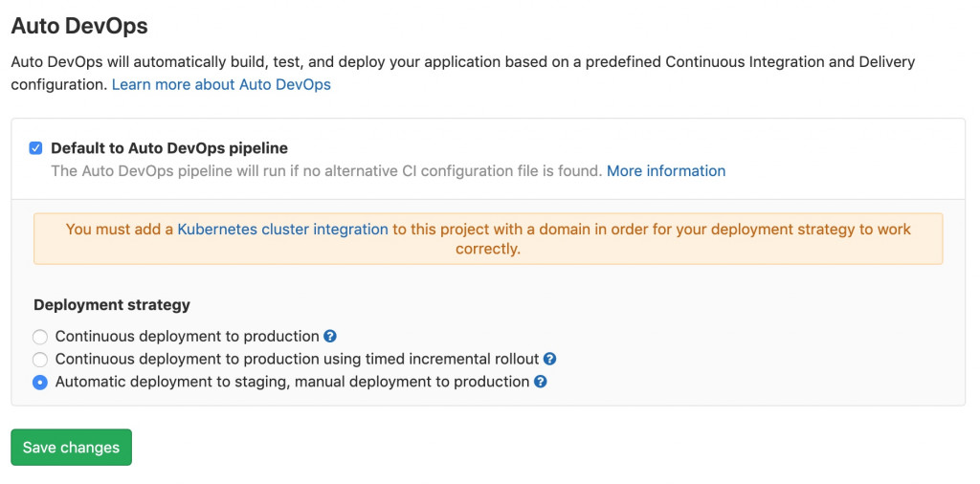Viewport: 980px width, 484px height.
Task: Click the Default to Auto DevOps pipeline label
Action: click(169, 148)
